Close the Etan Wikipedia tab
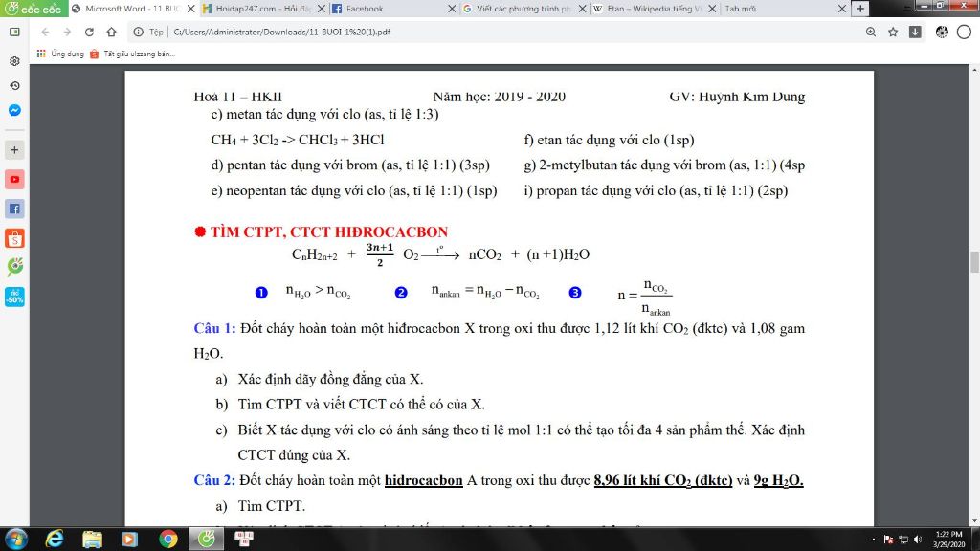This screenshot has width=980, height=551. tap(712, 9)
